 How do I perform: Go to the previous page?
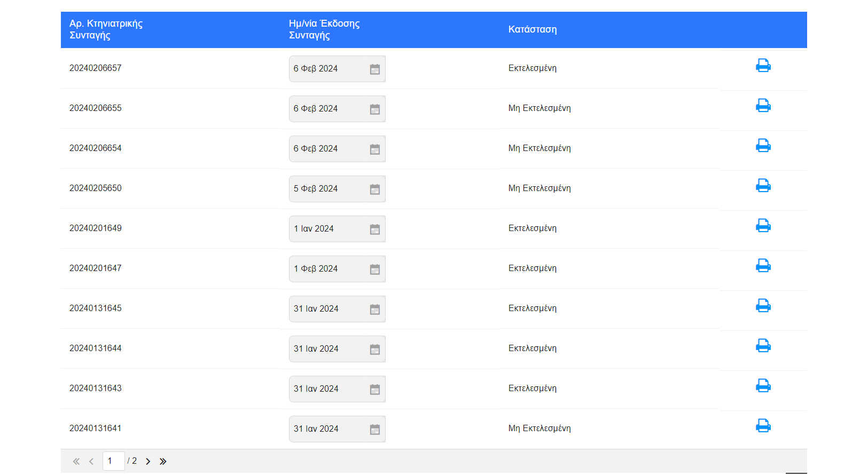click(x=91, y=462)
